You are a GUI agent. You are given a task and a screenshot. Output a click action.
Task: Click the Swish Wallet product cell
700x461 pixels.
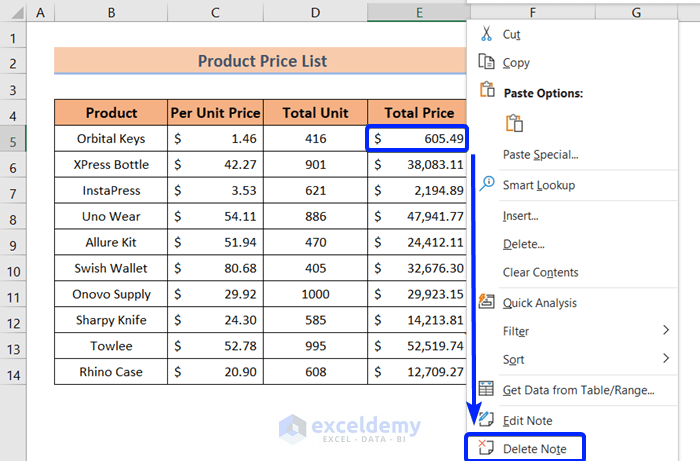111,268
